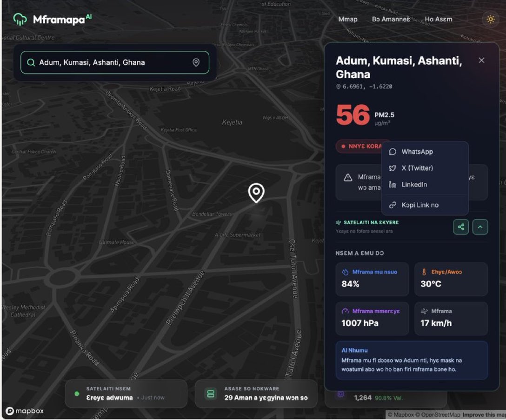Click the warning triangle alert icon

[347, 178]
